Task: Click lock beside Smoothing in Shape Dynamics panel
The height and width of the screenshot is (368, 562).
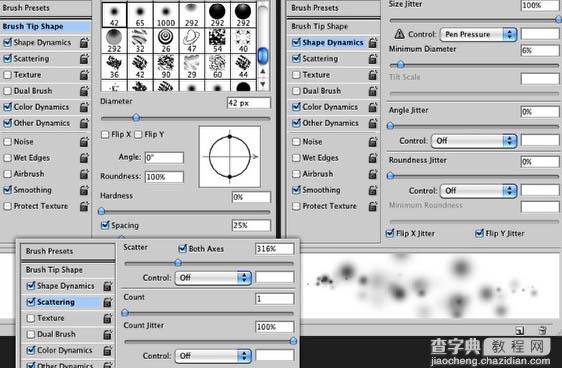Action: coord(373,190)
